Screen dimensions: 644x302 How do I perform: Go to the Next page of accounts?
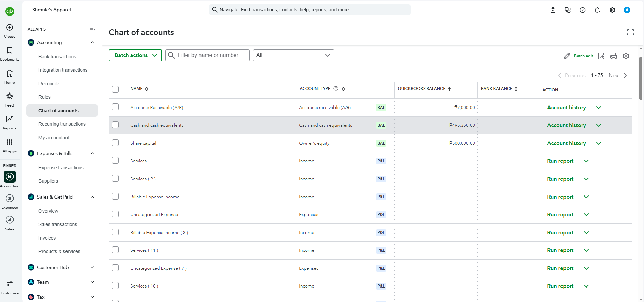[618, 75]
